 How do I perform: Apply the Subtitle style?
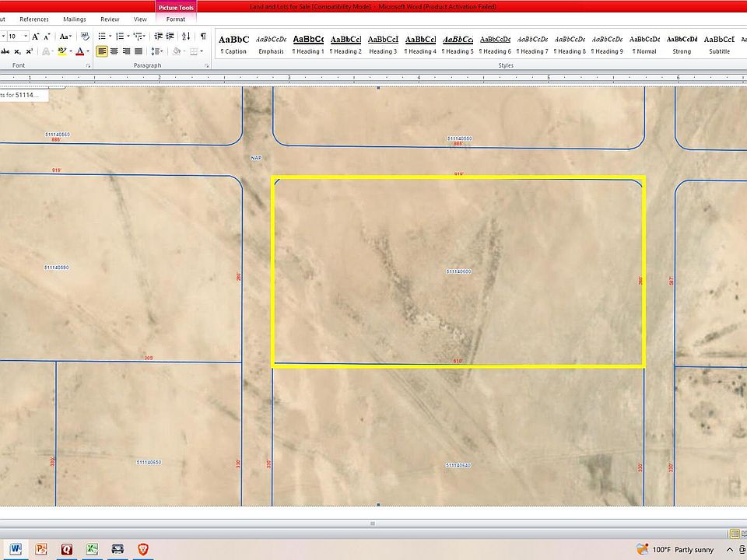(719, 44)
